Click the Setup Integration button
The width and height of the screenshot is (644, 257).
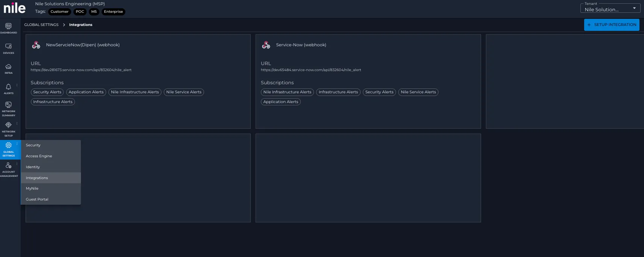pyautogui.click(x=612, y=25)
